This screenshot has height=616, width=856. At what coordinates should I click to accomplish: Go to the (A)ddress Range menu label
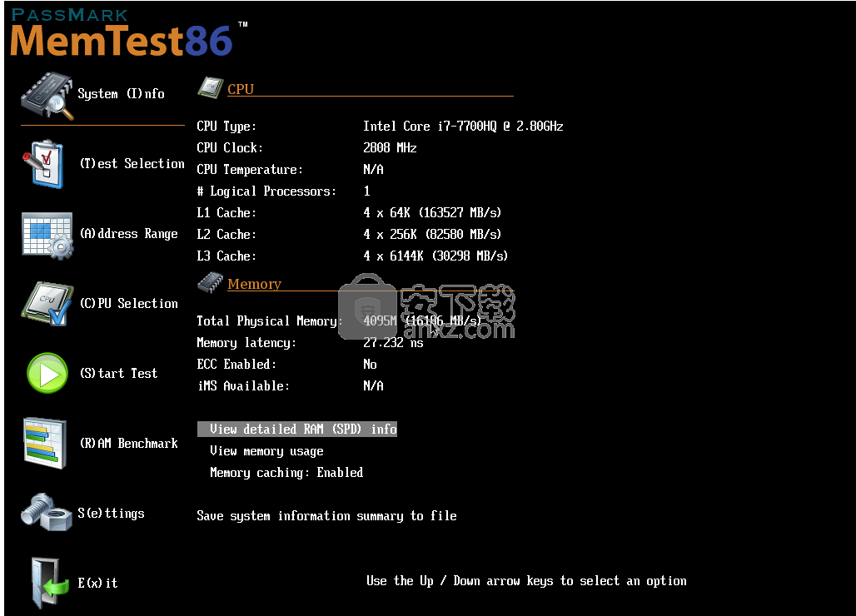128,234
